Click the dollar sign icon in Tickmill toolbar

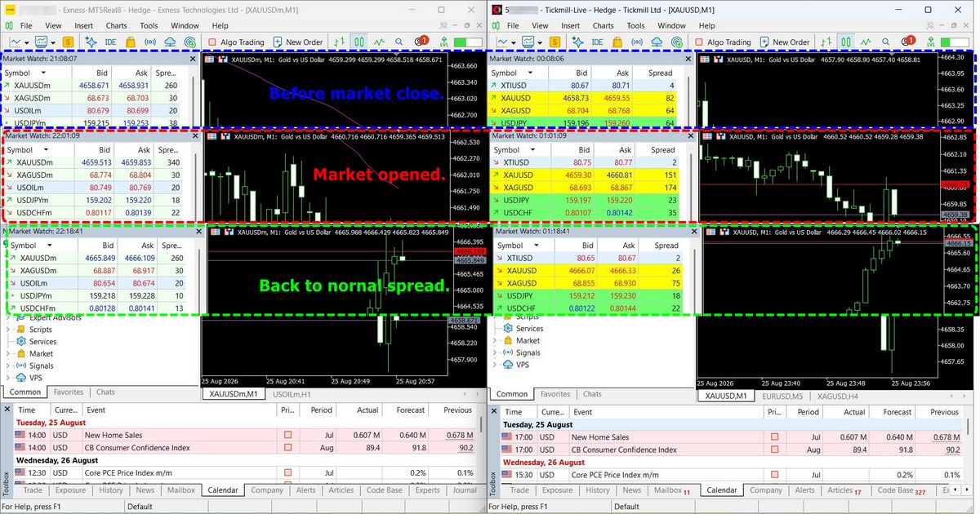pyautogui.click(x=555, y=42)
